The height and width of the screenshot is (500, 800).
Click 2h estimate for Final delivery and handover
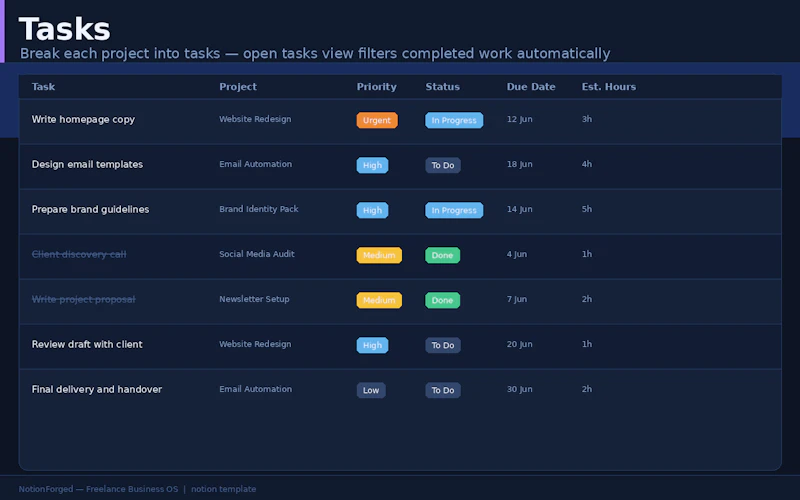pyautogui.click(x=587, y=389)
